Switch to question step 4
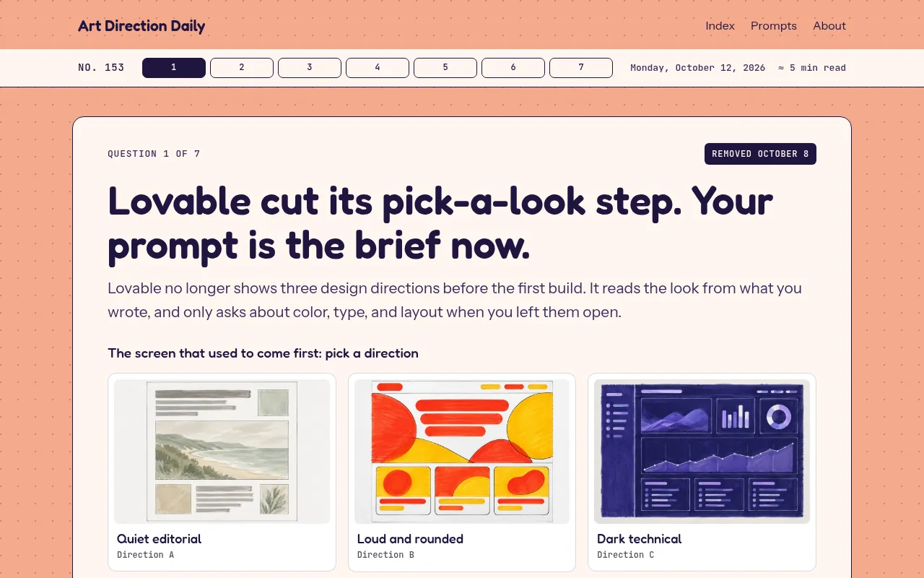This screenshot has width=924, height=578. click(x=378, y=68)
